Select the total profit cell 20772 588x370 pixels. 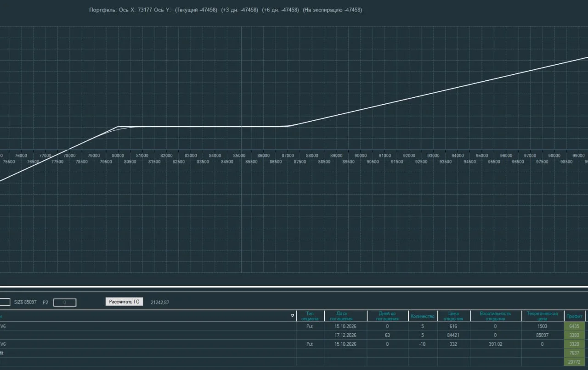click(574, 362)
